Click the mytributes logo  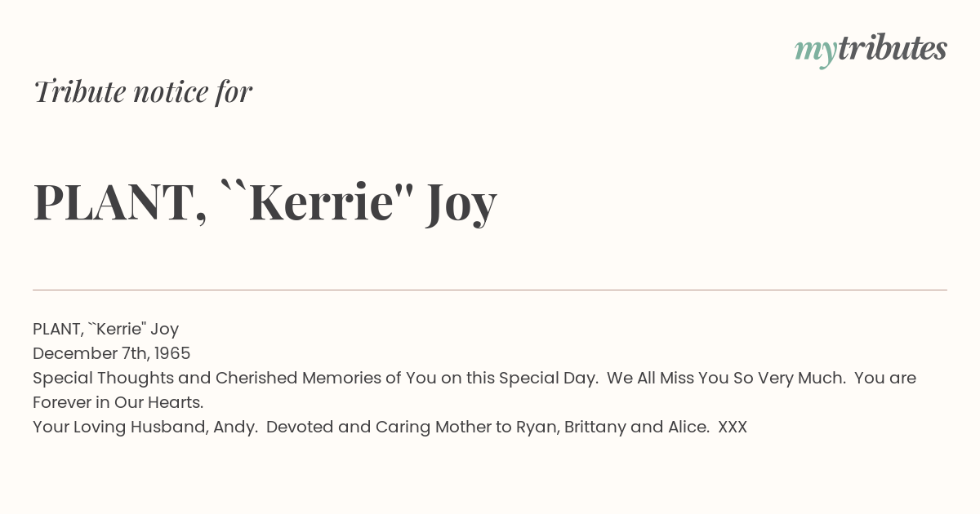[x=871, y=49]
